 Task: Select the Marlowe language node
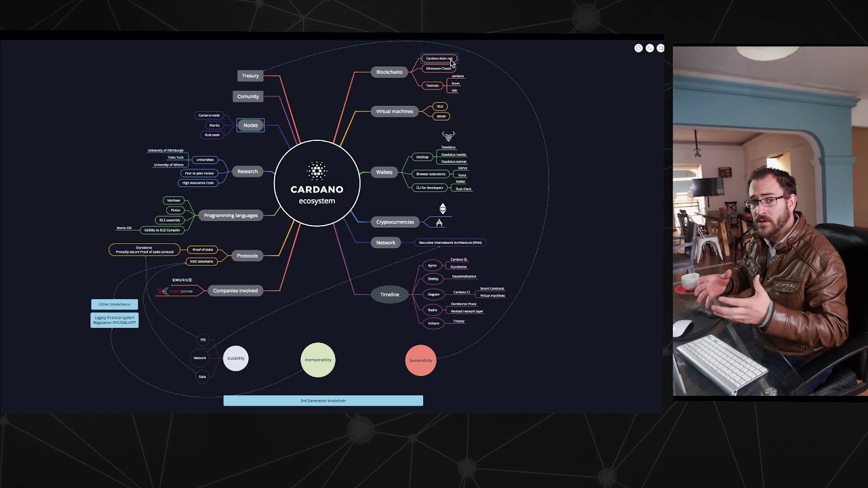(x=174, y=201)
